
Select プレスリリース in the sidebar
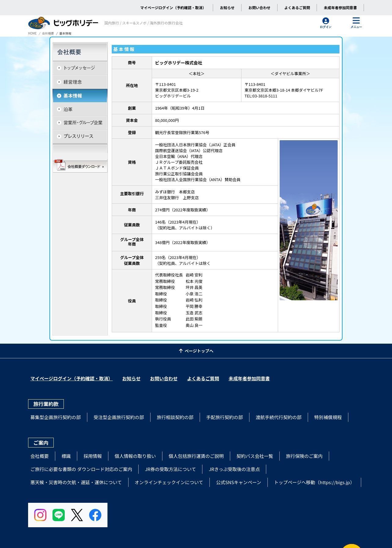pyautogui.click(x=80, y=136)
